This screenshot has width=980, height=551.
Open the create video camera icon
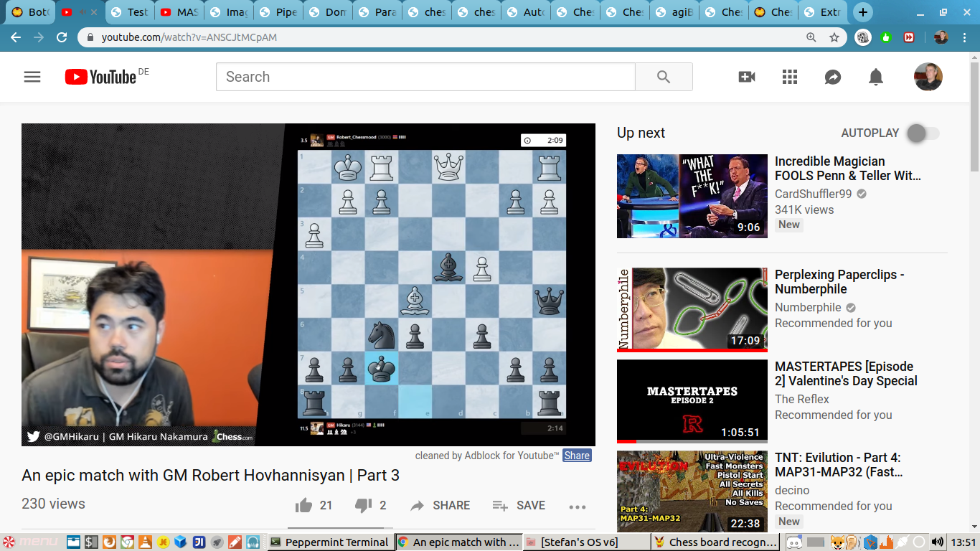click(747, 77)
